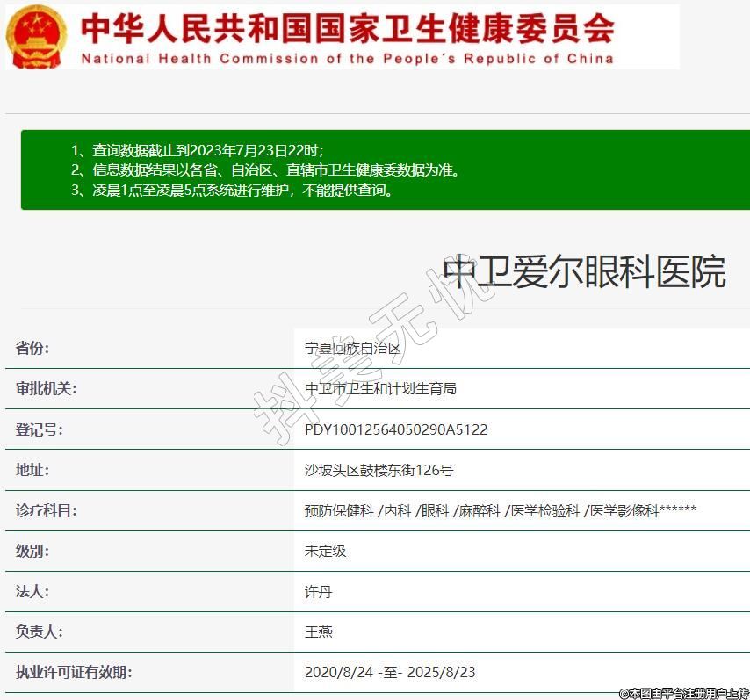This screenshot has width=750, height=700.
Task: Click the notice about 2023年7月23日 data cutoff
Action: pos(203,150)
